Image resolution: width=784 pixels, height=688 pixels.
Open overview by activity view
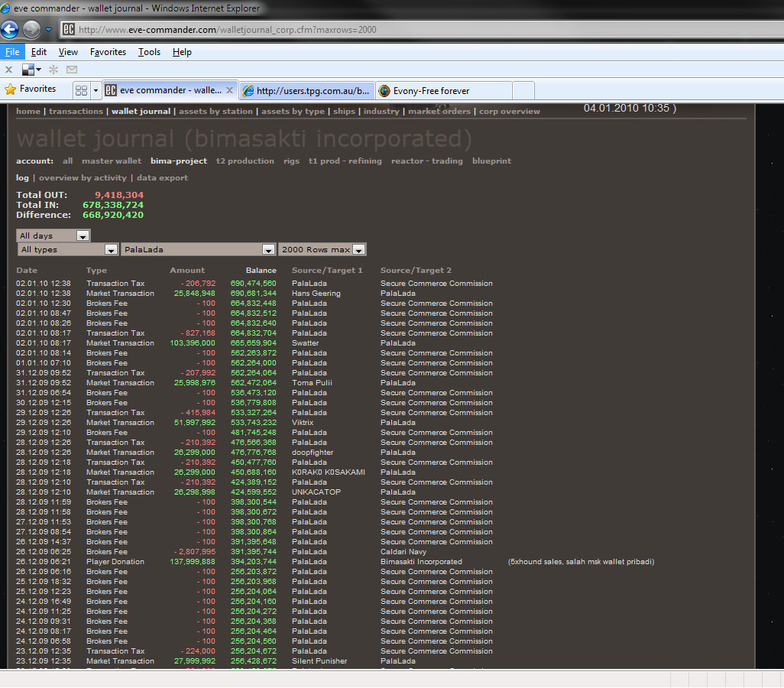[83, 177]
